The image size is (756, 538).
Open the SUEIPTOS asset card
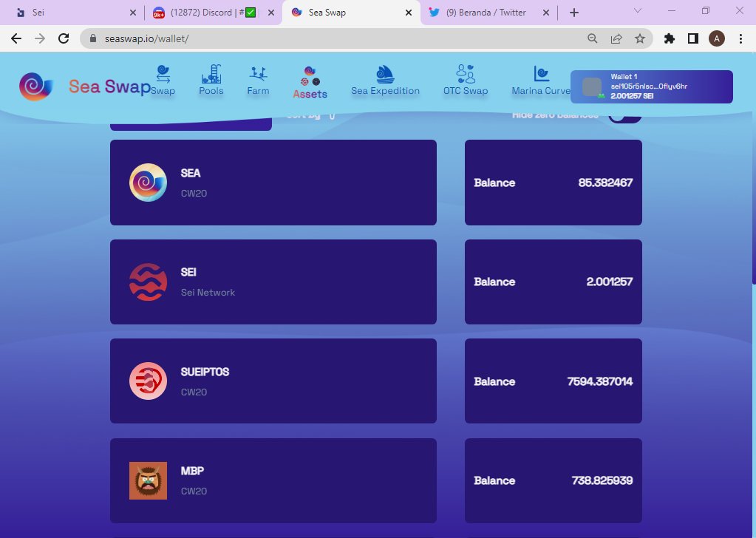[x=273, y=381]
